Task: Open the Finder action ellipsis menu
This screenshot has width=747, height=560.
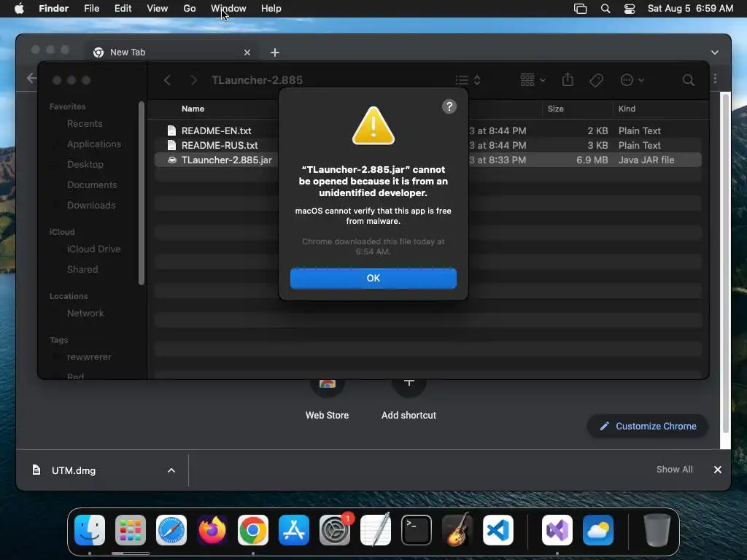Action: (x=632, y=80)
